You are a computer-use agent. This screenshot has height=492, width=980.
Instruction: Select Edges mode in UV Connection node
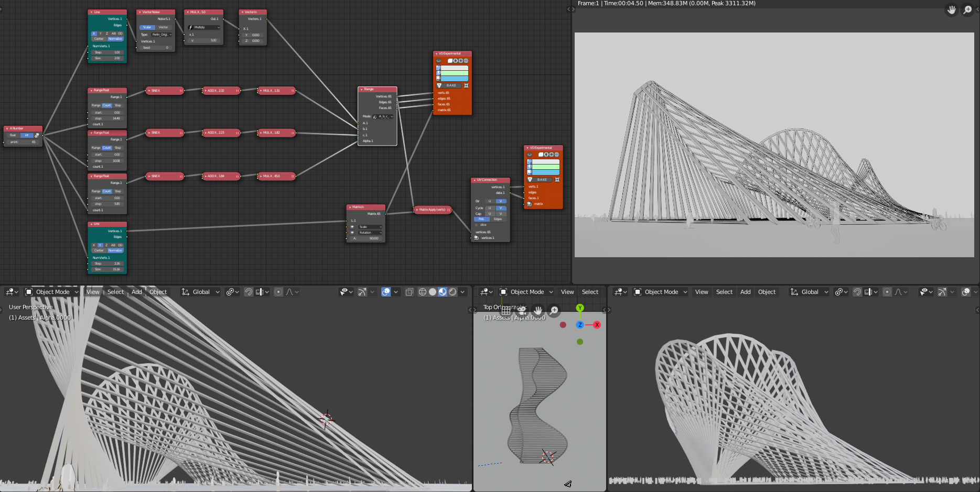(x=498, y=219)
